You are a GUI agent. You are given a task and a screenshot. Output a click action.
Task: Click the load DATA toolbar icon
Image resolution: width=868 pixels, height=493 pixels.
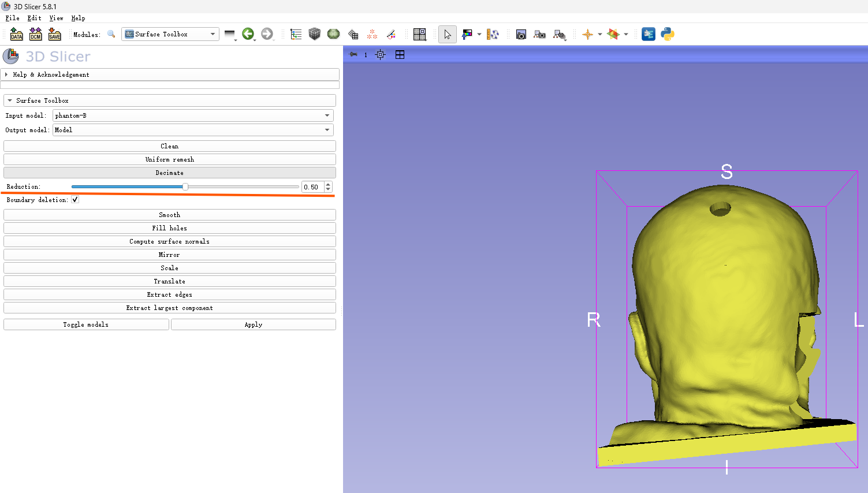pyautogui.click(x=16, y=34)
